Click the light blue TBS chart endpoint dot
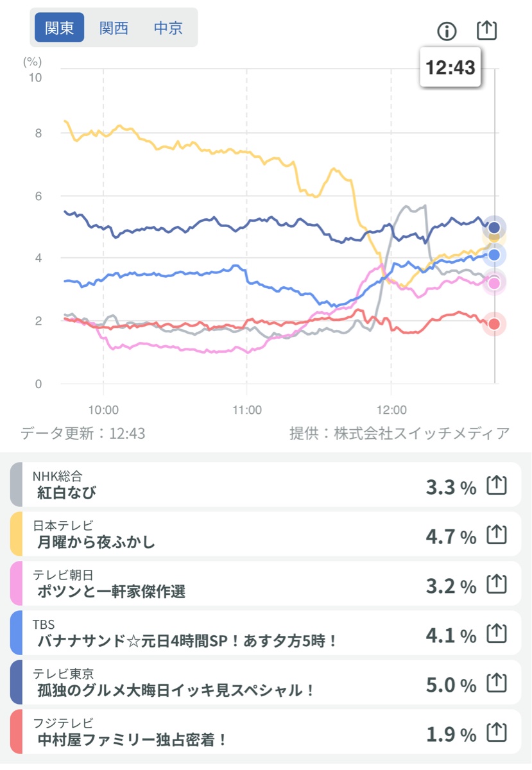The image size is (532, 770). tap(494, 255)
